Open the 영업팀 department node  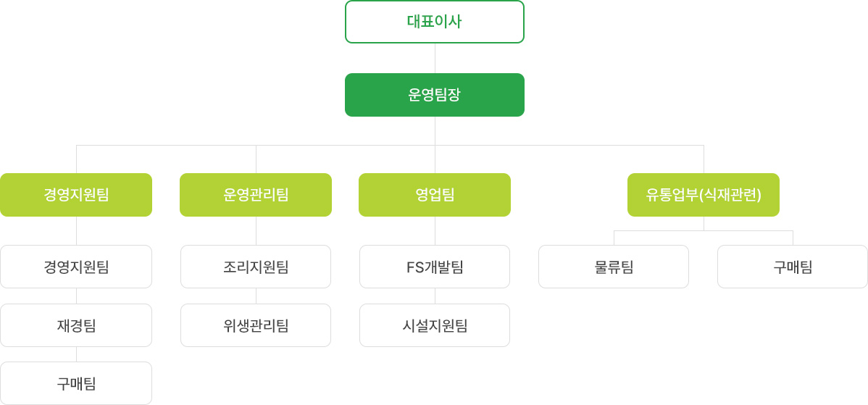click(x=435, y=195)
